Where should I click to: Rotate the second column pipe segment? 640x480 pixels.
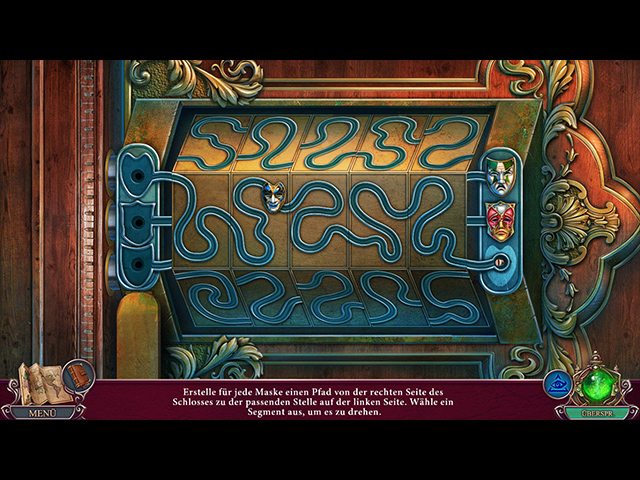pyautogui.click(x=261, y=221)
